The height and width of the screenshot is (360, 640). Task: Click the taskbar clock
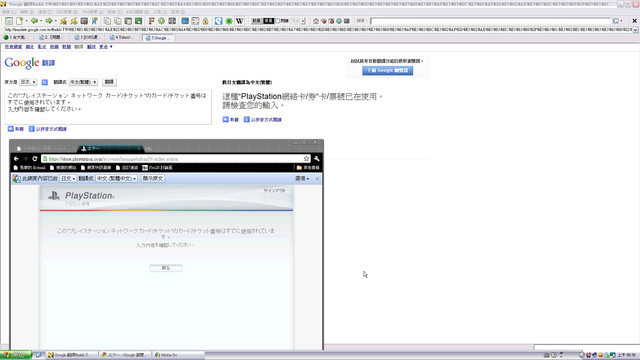click(x=627, y=355)
